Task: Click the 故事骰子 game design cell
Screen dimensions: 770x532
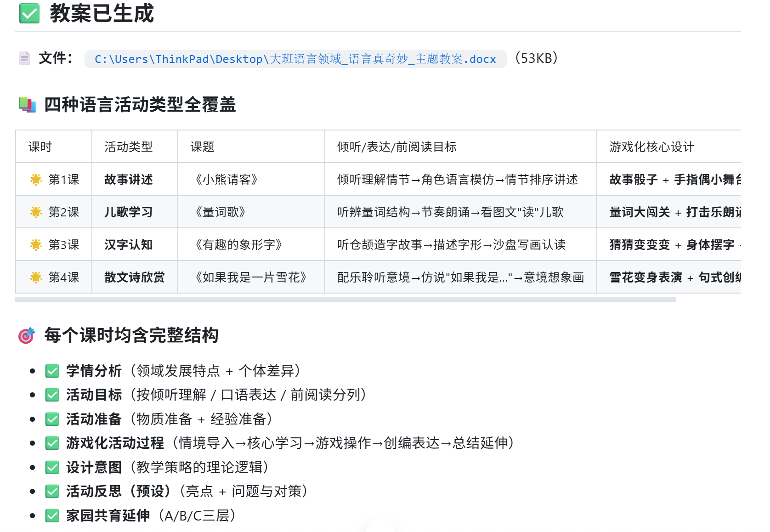Action: tap(669, 179)
